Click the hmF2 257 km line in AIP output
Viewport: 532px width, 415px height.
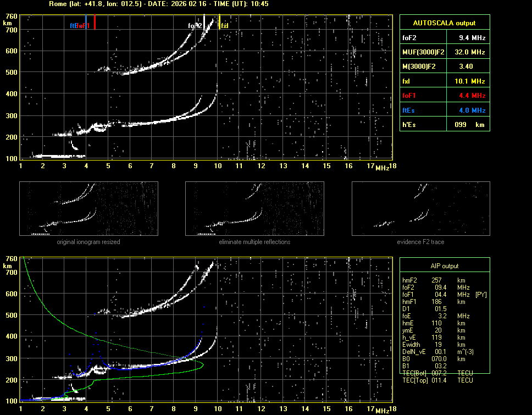coord(437,280)
